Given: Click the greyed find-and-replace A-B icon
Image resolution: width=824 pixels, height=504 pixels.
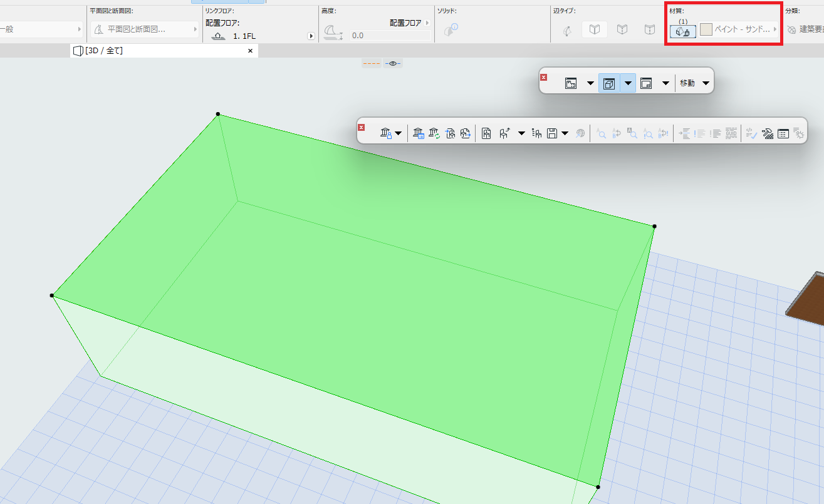Looking at the screenshot, I should click(617, 133).
